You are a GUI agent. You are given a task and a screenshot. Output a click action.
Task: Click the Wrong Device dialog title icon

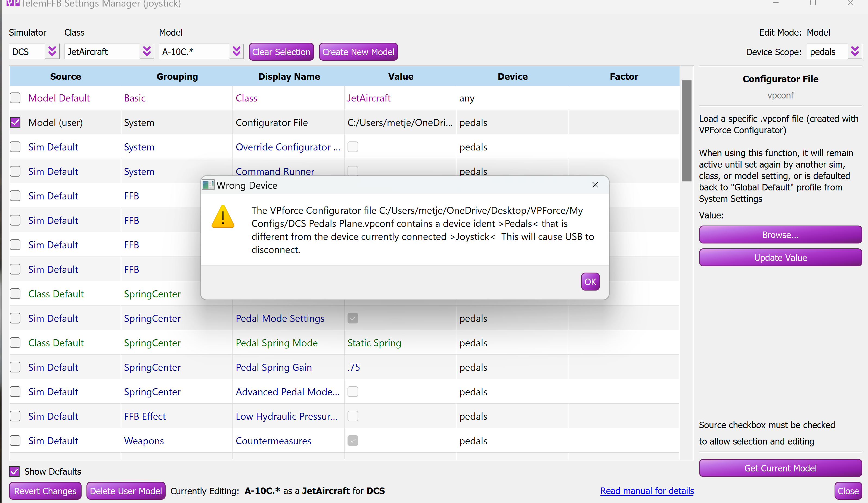[208, 185]
